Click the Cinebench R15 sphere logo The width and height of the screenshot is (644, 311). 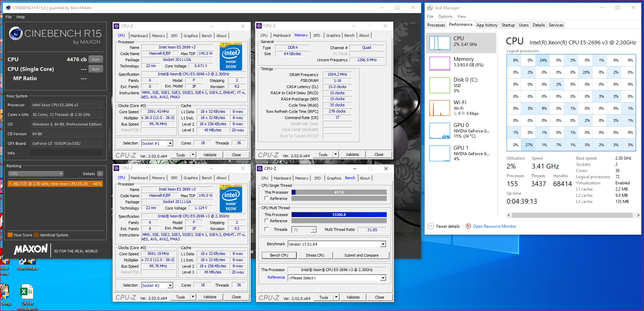pyautogui.click(x=16, y=33)
